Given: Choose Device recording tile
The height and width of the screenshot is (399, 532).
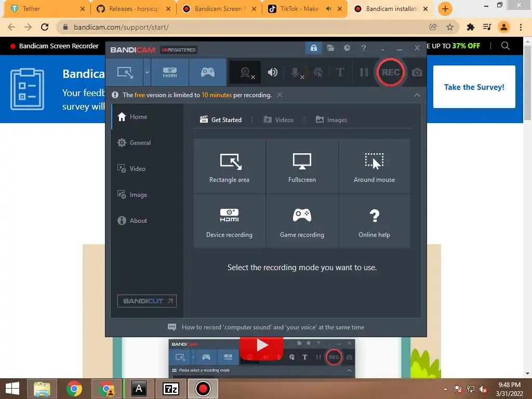Looking at the screenshot, I should (229, 221).
